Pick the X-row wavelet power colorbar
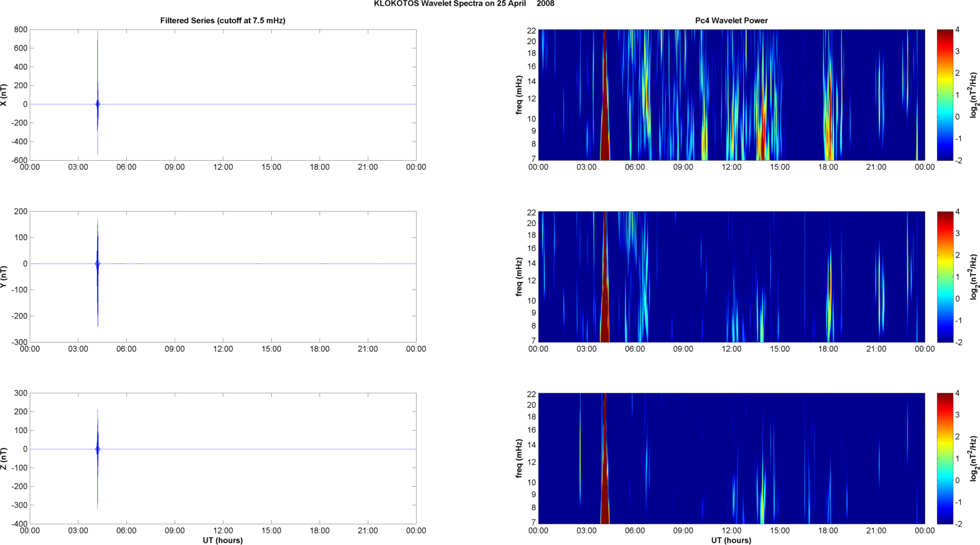Image resolution: width=980 pixels, height=545 pixels. [x=945, y=95]
